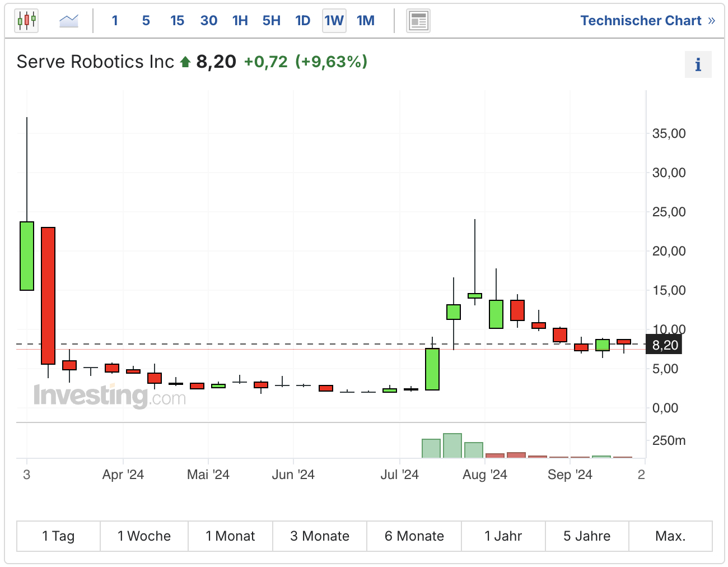This screenshot has height=567, width=728.
Task: Select the 1H interval
Action: coord(240,21)
